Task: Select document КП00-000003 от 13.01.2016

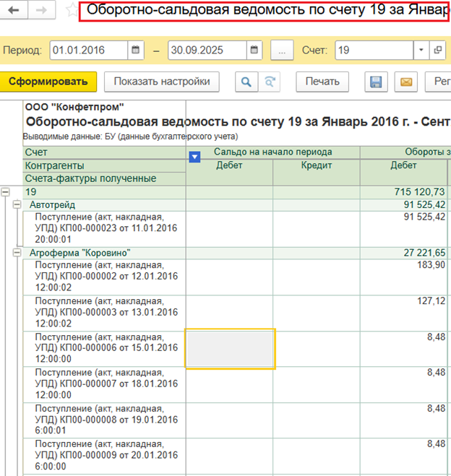Action: click(x=104, y=312)
